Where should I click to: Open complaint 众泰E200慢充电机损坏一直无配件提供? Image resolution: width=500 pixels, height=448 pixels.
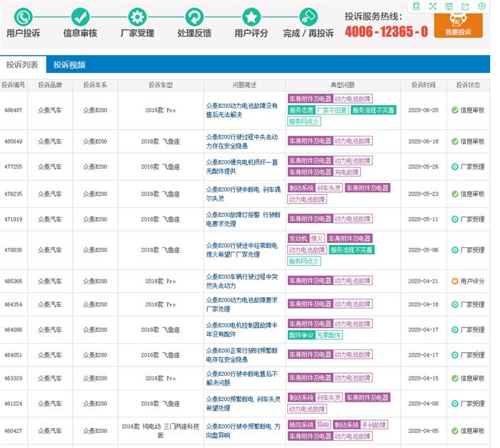tap(241, 166)
